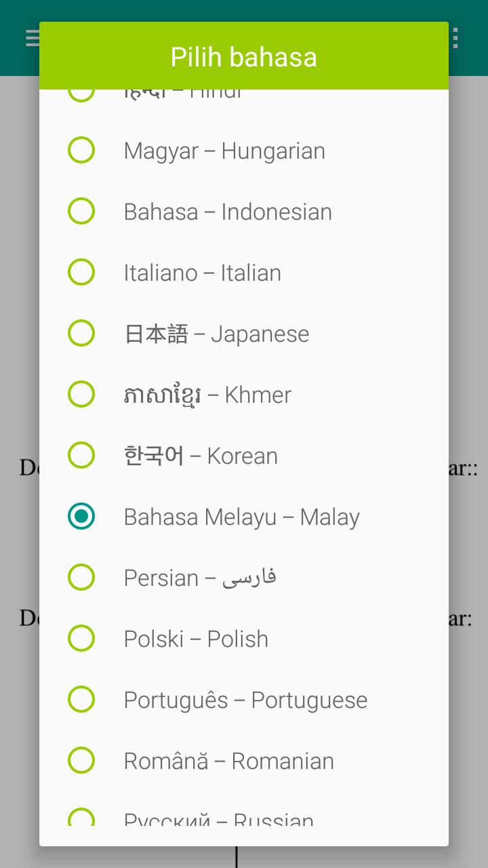This screenshot has height=868, width=488.
Task: Choose Polski – Polish radio button
Action: [81, 638]
